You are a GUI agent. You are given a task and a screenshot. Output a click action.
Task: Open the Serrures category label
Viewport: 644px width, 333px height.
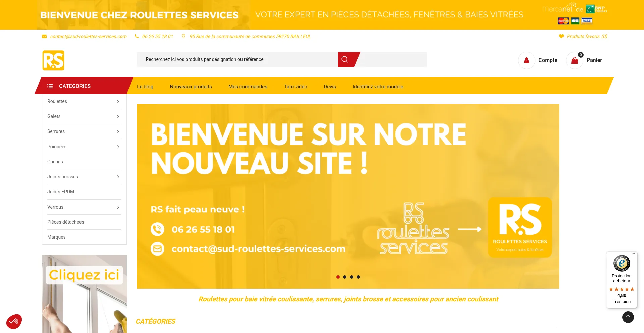(56, 131)
